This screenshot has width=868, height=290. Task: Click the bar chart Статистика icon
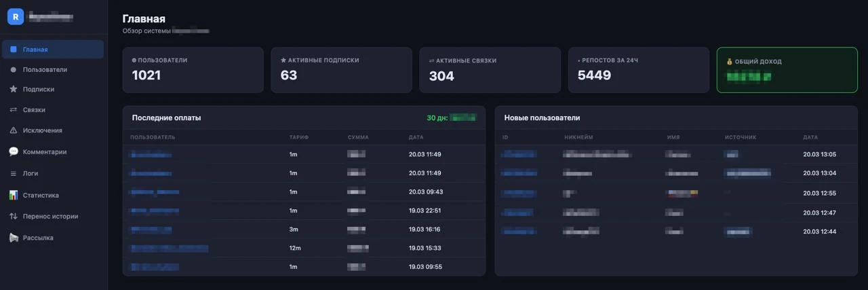(x=14, y=196)
